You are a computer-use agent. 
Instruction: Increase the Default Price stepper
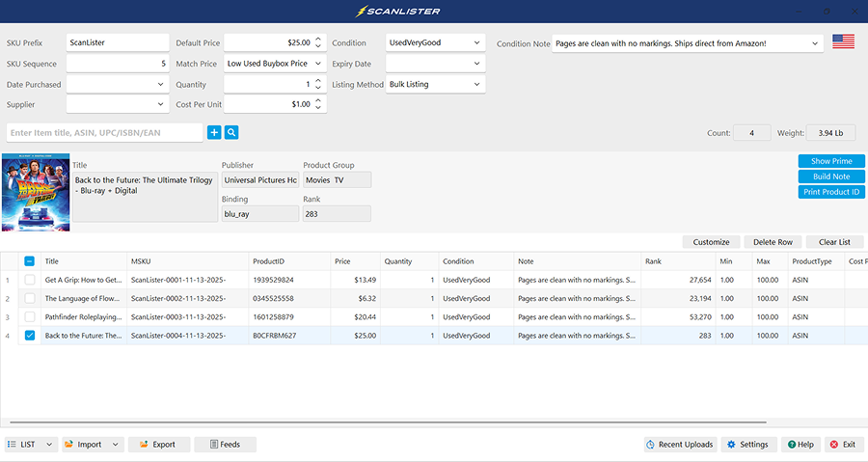tap(318, 40)
